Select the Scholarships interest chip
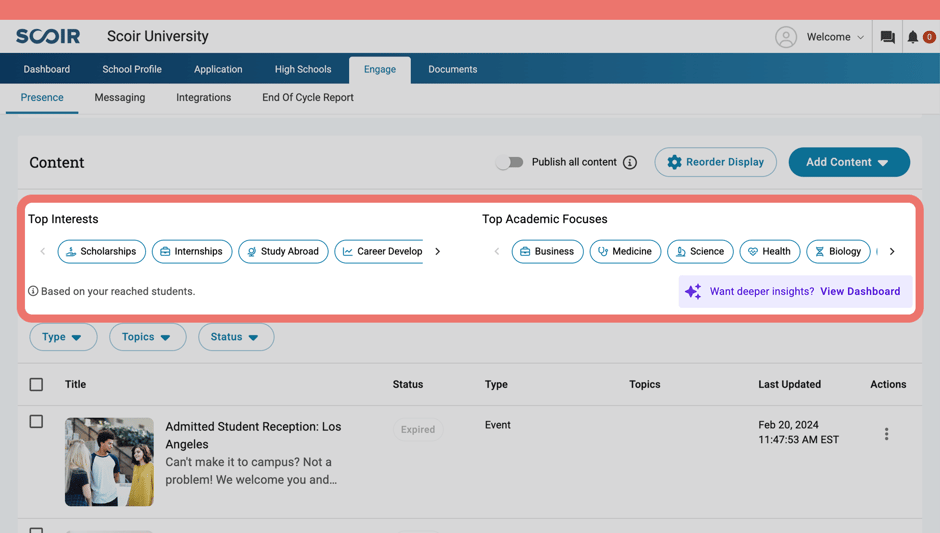 [x=101, y=251]
